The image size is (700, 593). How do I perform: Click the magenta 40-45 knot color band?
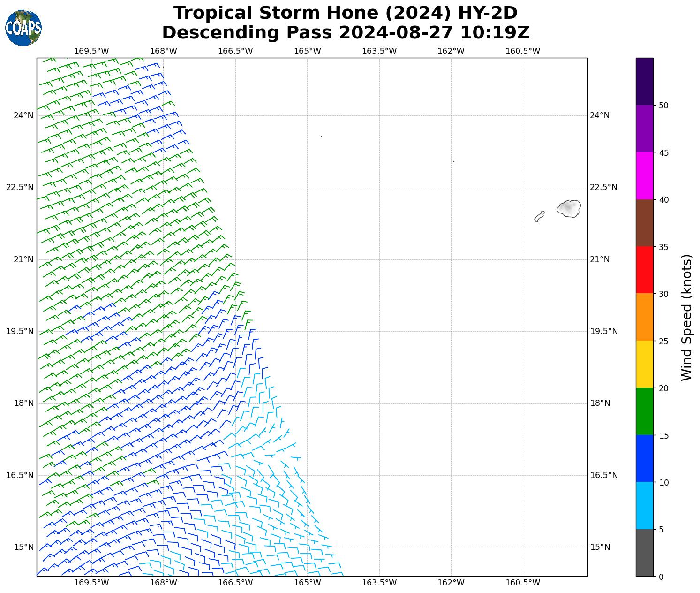pyautogui.click(x=645, y=175)
